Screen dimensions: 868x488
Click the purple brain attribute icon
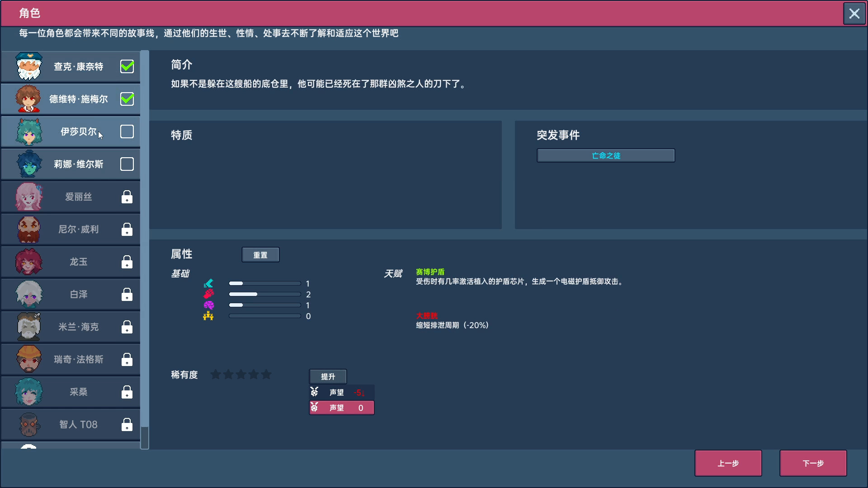tap(208, 305)
